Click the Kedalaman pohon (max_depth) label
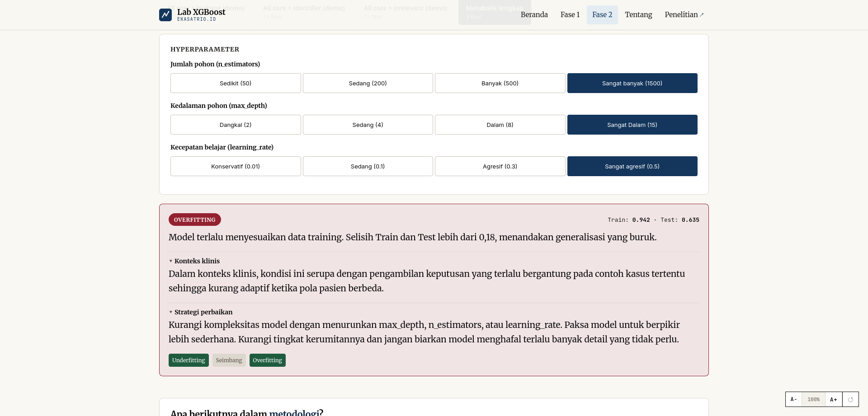Image resolution: width=868 pixels, height=416 pixels. pos(219,106)
